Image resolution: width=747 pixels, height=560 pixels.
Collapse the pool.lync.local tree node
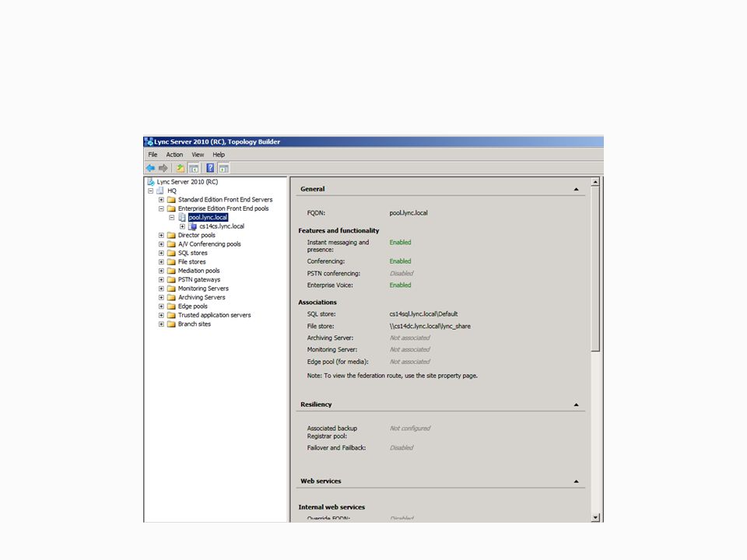click(172, 217)
